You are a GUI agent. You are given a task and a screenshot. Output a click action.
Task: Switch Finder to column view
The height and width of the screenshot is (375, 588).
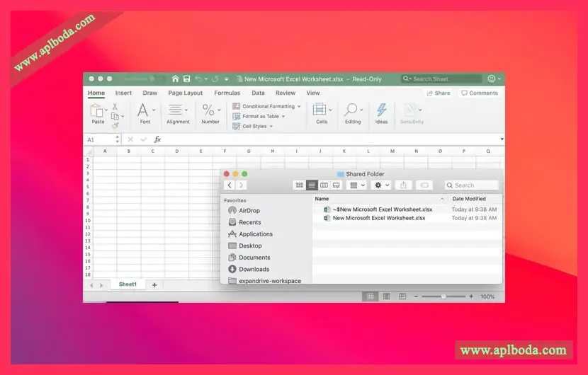[x=324, y=185]
